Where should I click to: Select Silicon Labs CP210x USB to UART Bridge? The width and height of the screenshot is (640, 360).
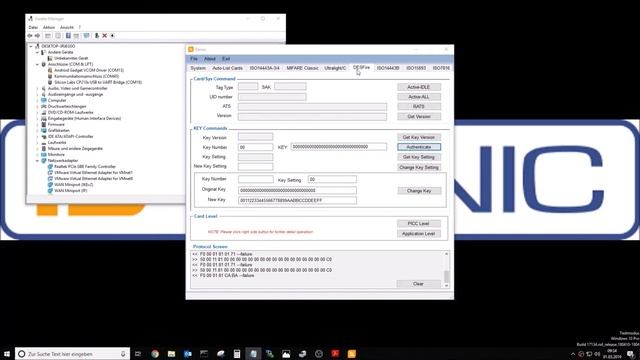98,82
